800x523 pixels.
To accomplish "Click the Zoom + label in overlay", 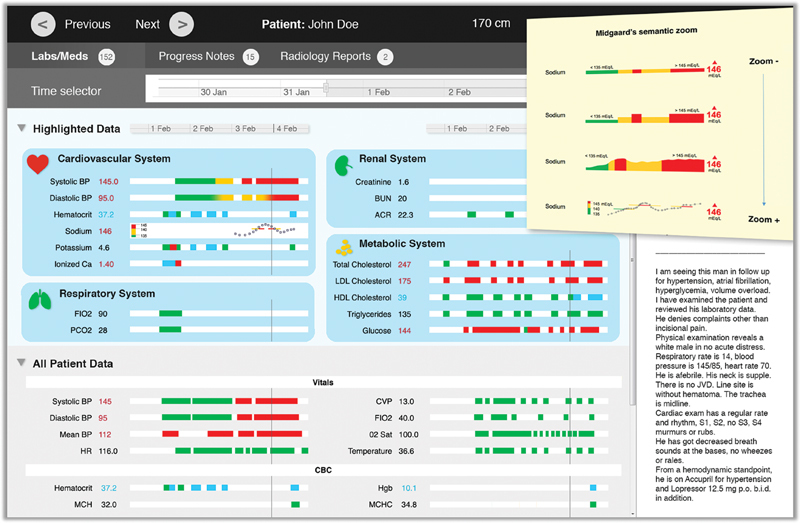I will [x=764, y=219].
